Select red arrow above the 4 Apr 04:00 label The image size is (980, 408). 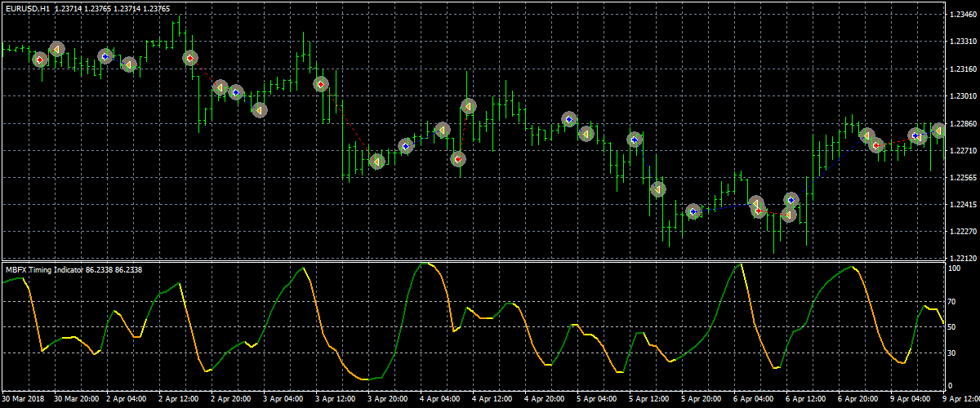458,159
